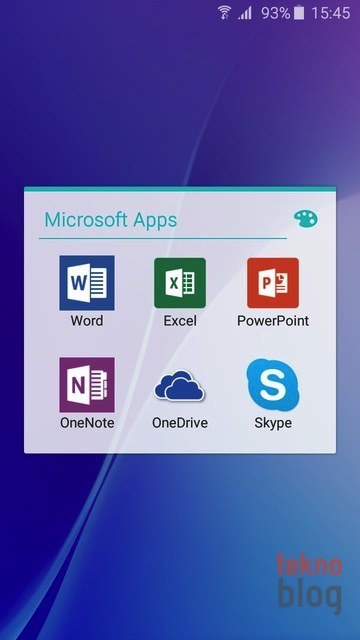Viewport: 360px width, 640px height.
Task: Tap the Excel text label
Action: pos(180,321)
